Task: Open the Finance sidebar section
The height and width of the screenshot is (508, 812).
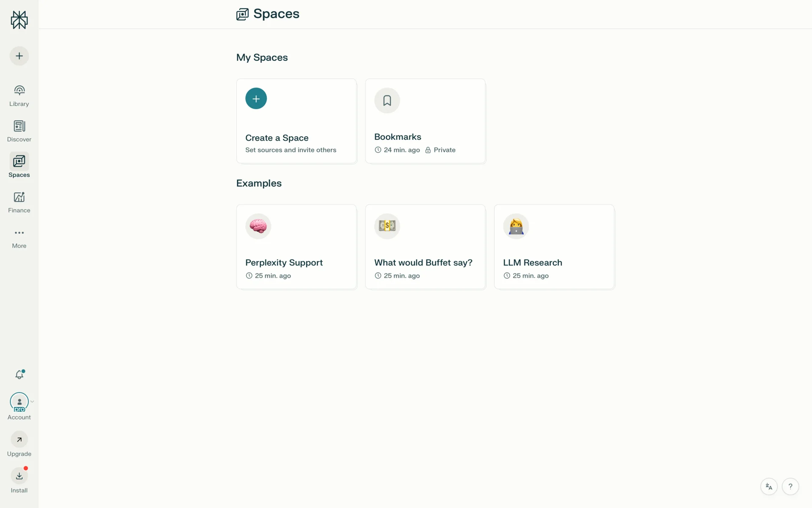Action: pyautogui.click(x=19, y=202)
